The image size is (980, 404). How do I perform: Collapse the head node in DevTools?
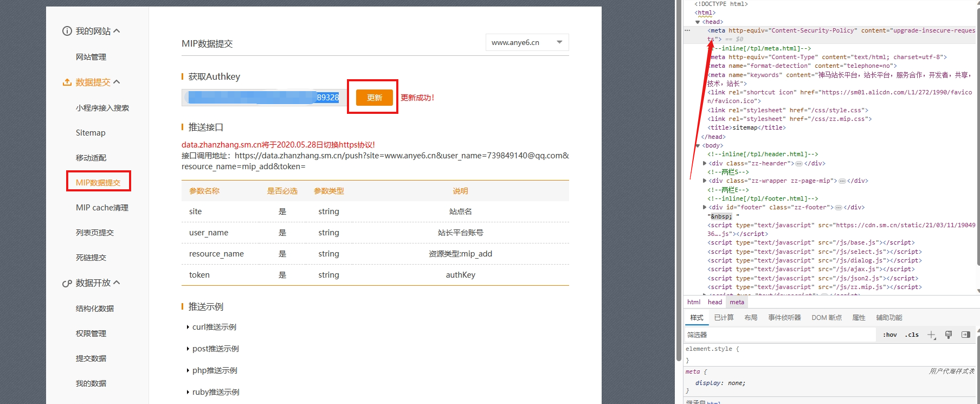[x=698, y=22]
